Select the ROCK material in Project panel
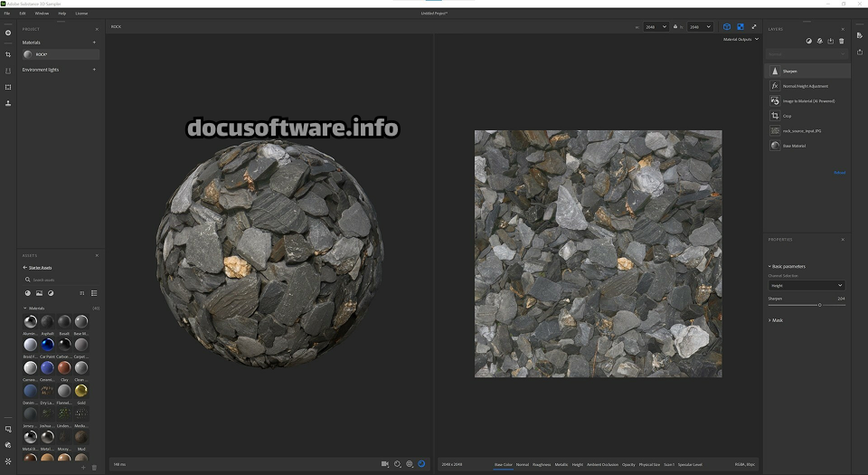 61,54
